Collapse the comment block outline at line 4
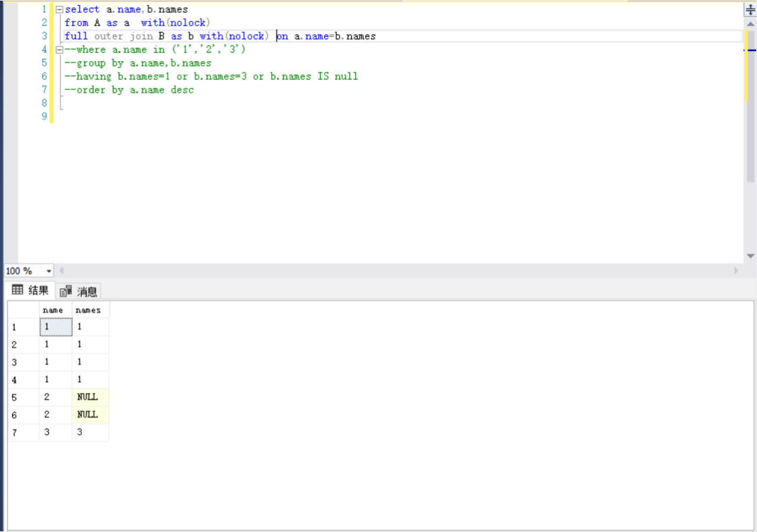 click(59, 50)
